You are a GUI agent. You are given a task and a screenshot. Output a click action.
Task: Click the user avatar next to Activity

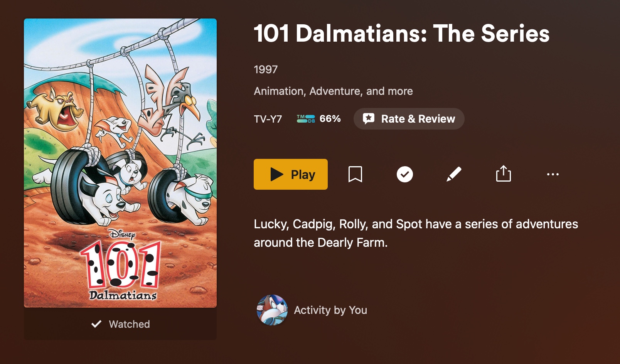click(x=272, y=310)
